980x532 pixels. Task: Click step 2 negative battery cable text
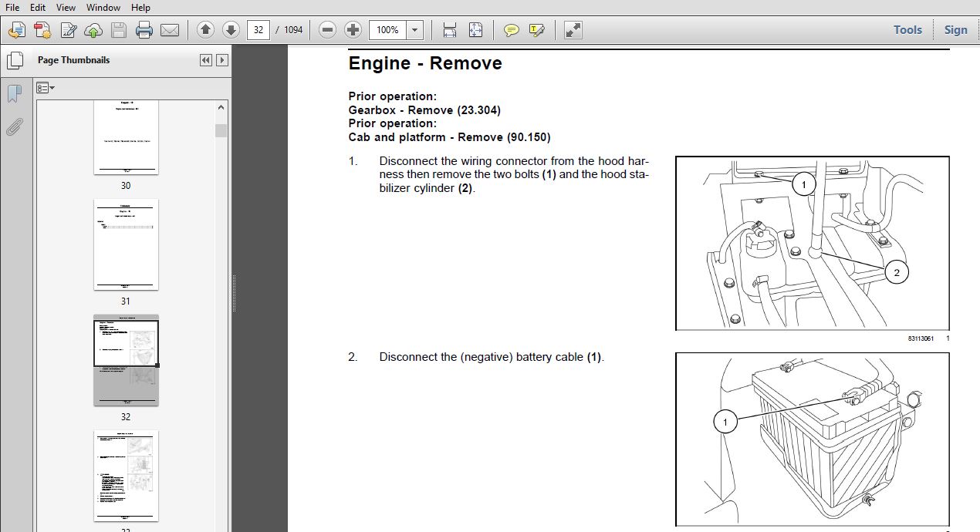tap(492, 357)
